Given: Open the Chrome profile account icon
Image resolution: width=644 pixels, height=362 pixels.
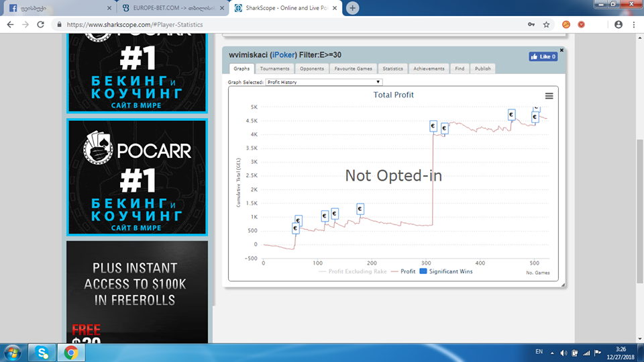Looking at the screenshot, I should tap(618, 25).
